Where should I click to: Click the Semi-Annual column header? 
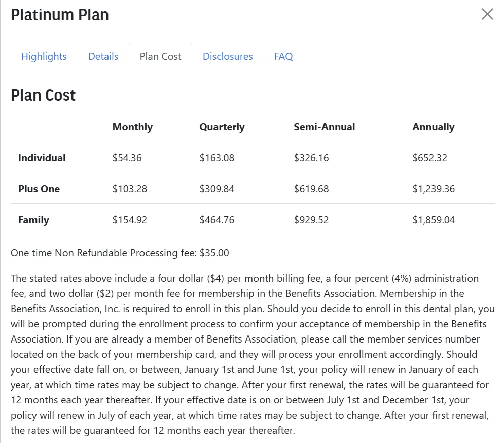tap(325, 127)
